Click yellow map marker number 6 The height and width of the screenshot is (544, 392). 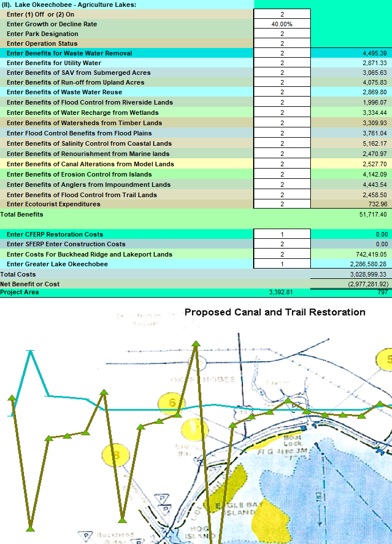click(171, 403)
